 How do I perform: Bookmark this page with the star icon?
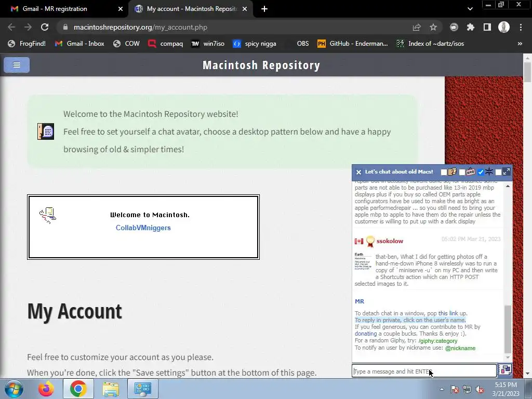tap(433, 27)
